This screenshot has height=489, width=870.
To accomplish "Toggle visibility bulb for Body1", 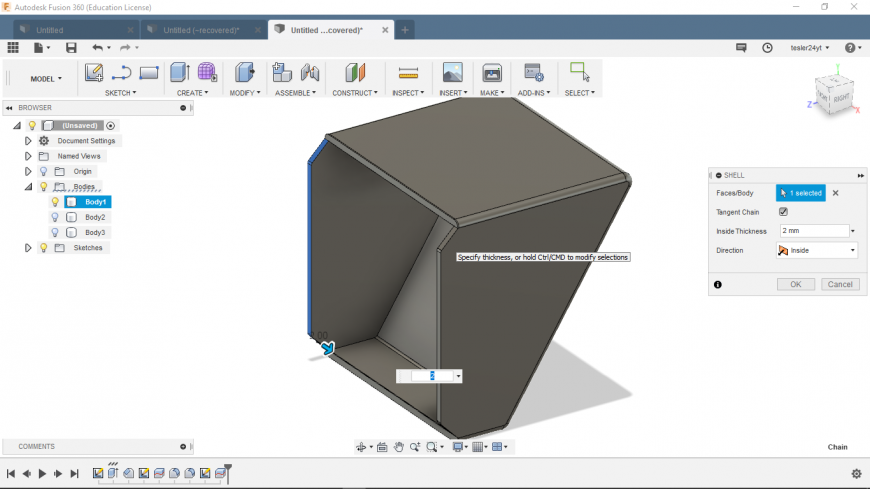I will click(x=55, y=202).
